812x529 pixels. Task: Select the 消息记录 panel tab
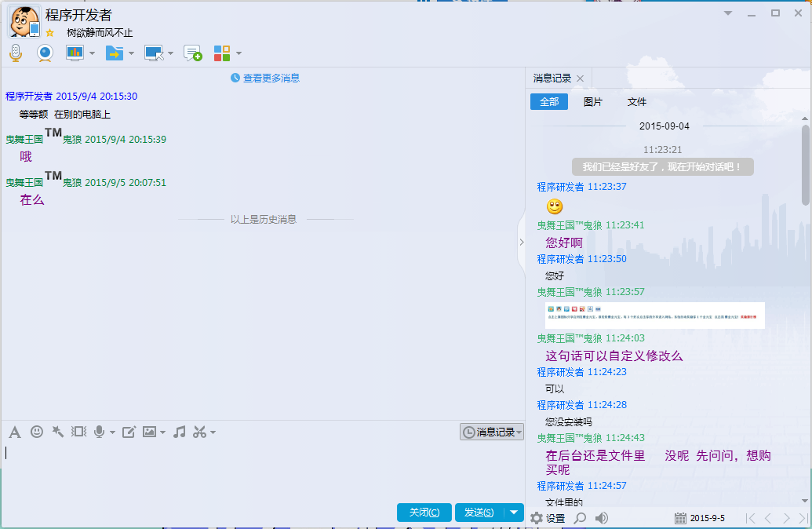(552, 78)
